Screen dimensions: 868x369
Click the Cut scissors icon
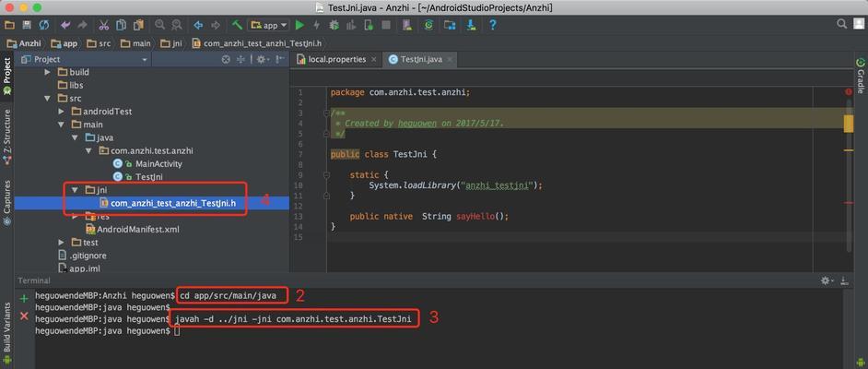[x=103, y=25]
